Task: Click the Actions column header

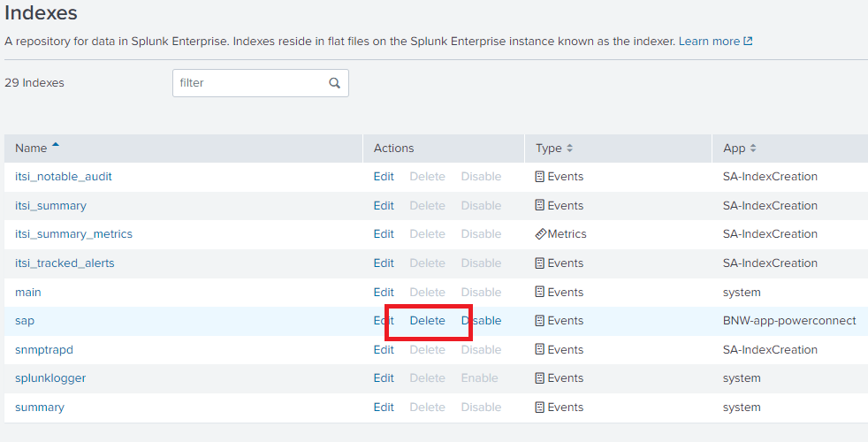Action: (393, 149)
